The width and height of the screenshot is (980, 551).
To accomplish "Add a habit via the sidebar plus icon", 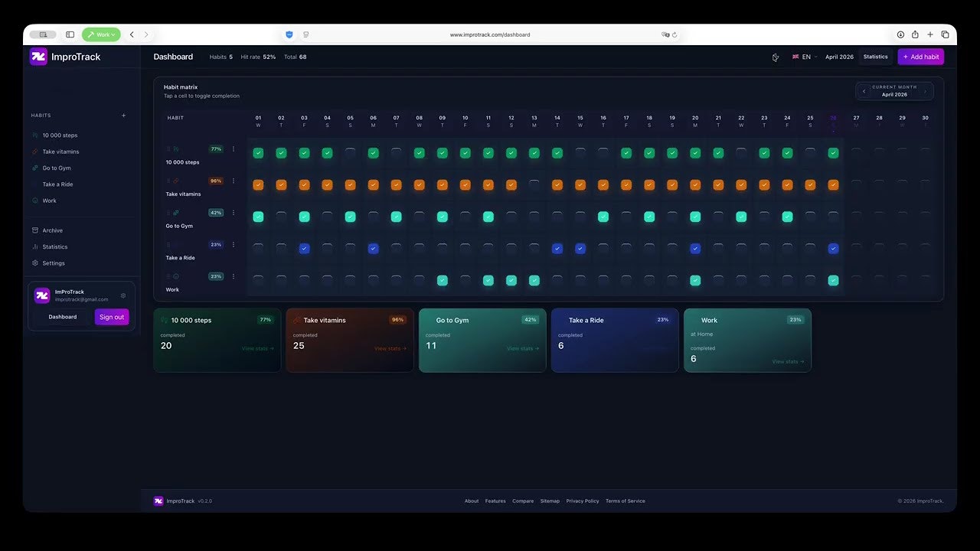I will tap(124, 116).
